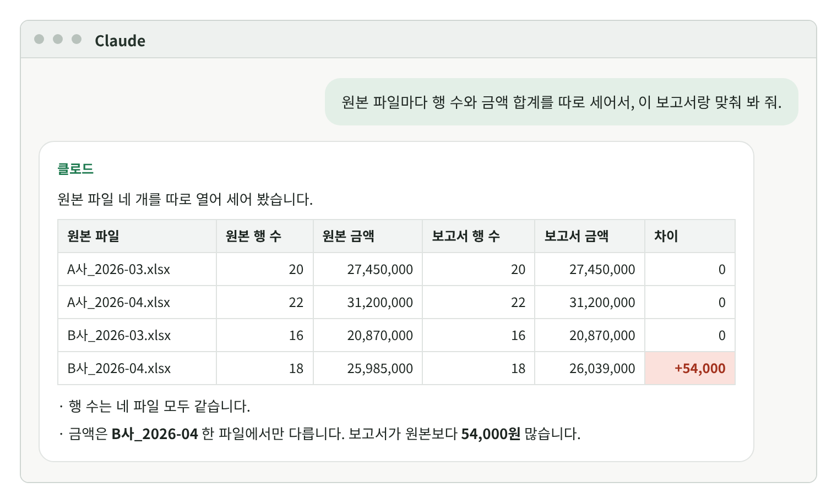The image size is (837, 504).
Task: Click the 26,039,000 보고서 금액 cell
Action: tap(590, 368)
